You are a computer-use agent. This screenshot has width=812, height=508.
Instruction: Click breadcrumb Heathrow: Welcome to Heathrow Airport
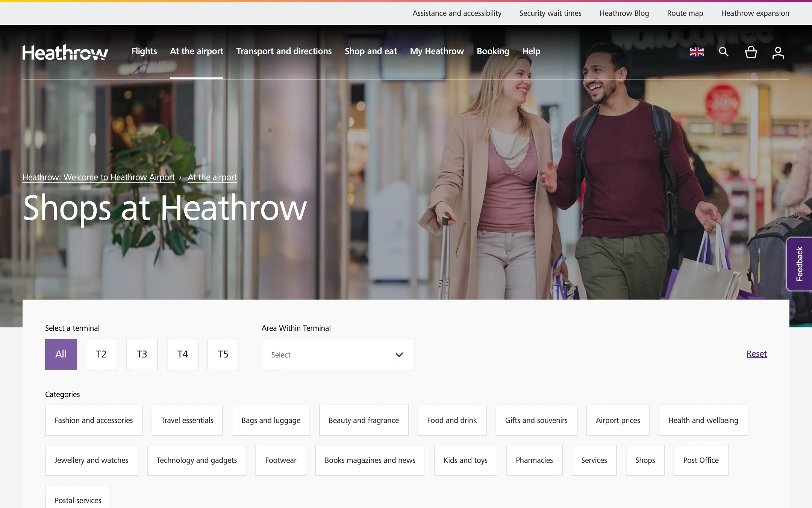point(98,177)
